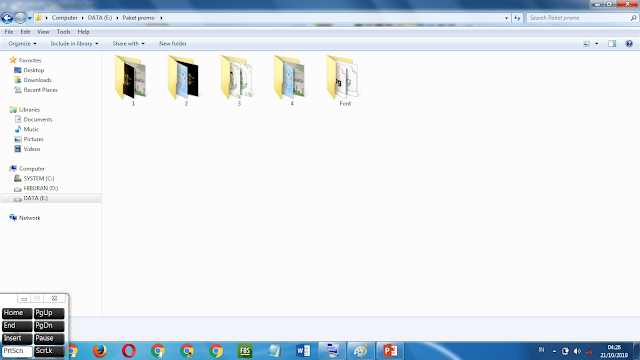The height and width of the screenshot is (360, 640).
Task: Click the volume speaker tray icon
Action: (x=577, y=351)
